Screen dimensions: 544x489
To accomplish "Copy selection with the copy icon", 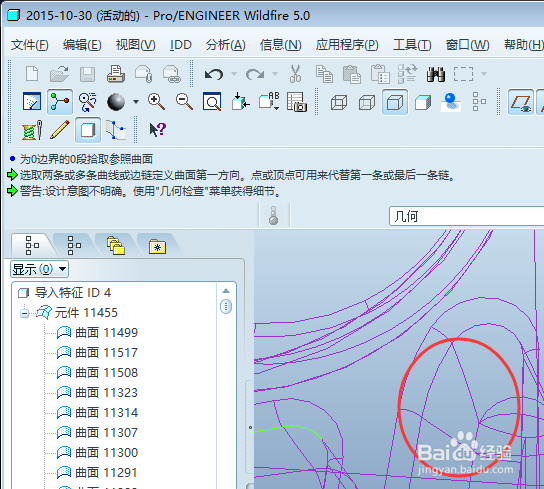I will click(x=324, y=74).
